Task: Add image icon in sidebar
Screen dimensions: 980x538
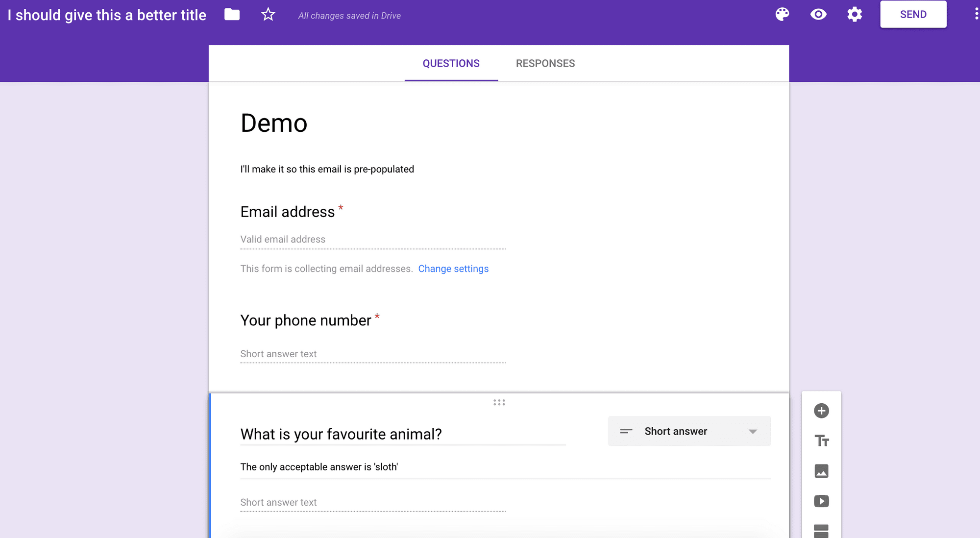Action: pos(821,471)
